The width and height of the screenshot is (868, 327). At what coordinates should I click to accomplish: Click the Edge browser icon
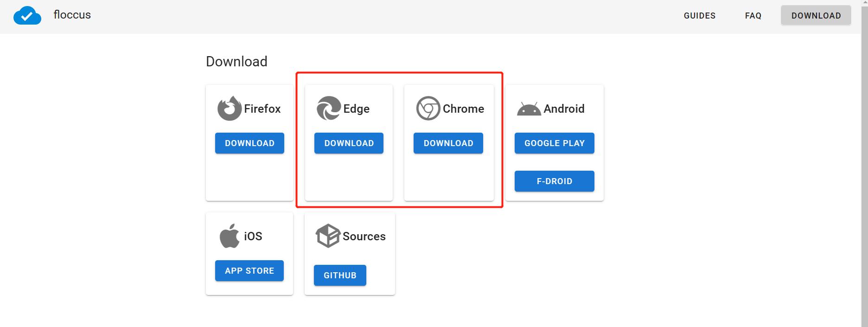point(329,109)
